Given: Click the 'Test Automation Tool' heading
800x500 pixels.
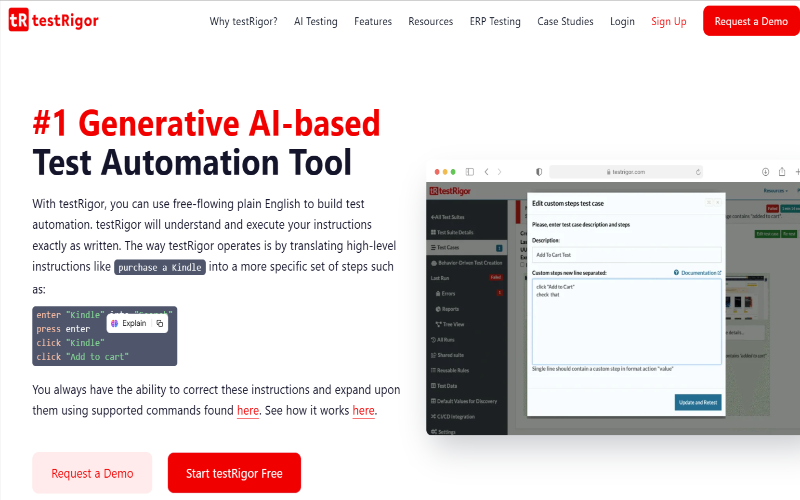Looking at the screenshot, I should point(192,163).
